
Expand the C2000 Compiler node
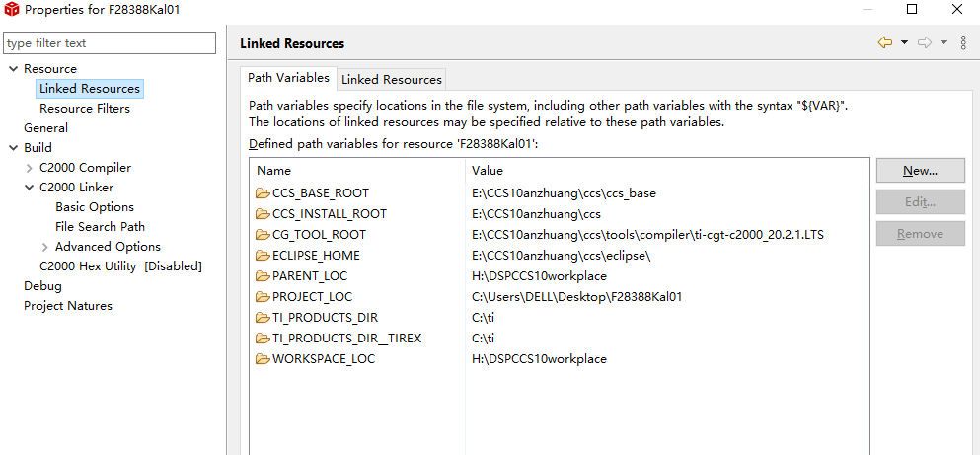(29, 168)
